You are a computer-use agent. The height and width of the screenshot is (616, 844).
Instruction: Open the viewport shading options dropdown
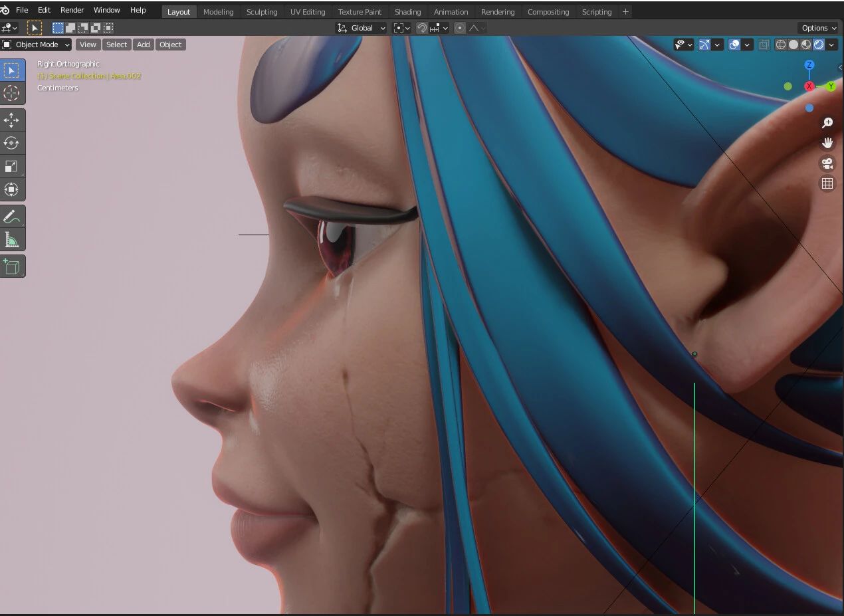832,45
